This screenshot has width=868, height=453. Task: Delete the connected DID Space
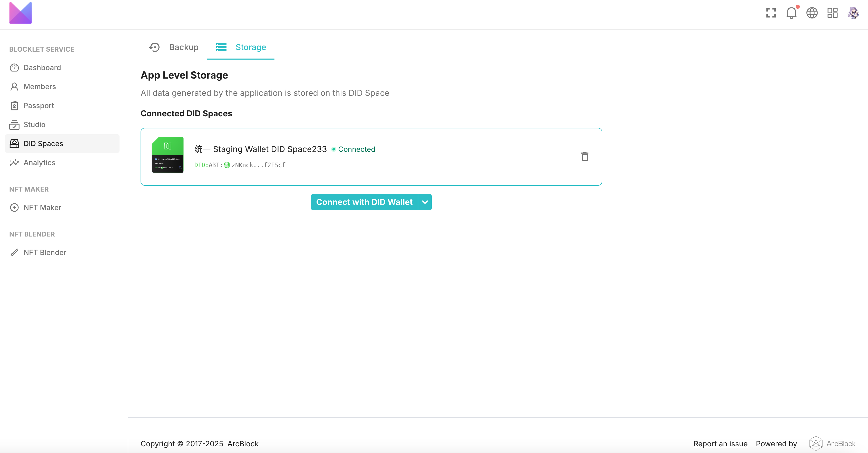(585, 156)
